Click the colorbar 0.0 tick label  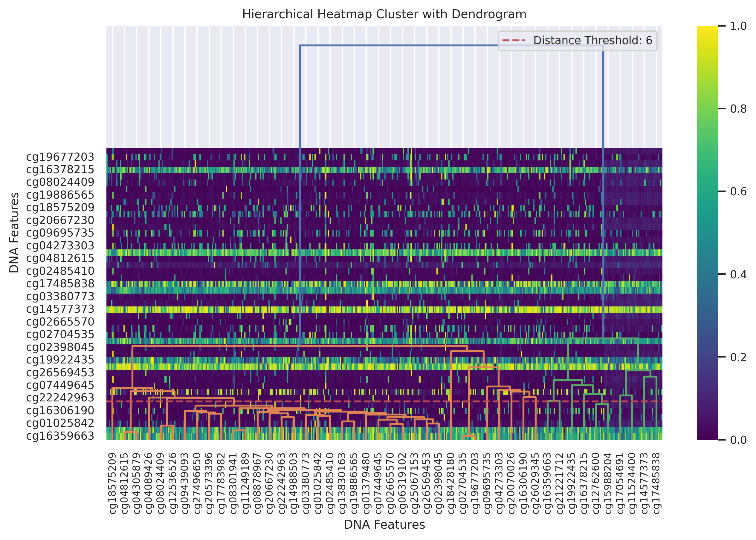pyautogui.click(x=738, y=440)
